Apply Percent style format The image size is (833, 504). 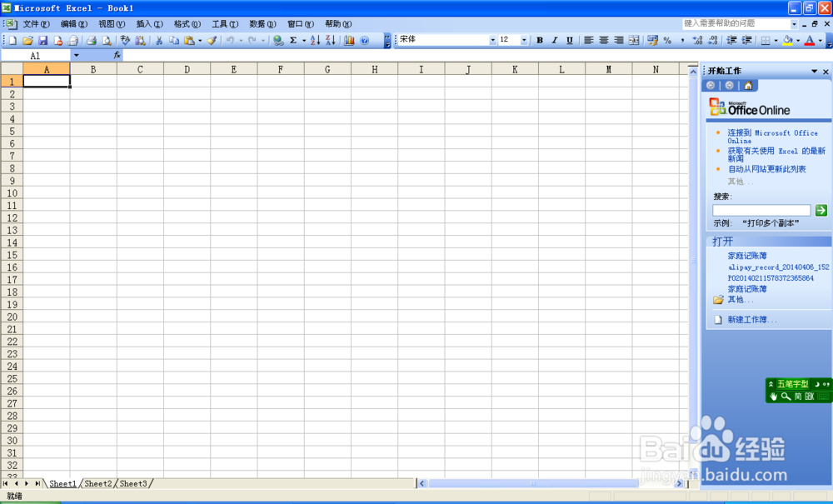coord(667,40)
